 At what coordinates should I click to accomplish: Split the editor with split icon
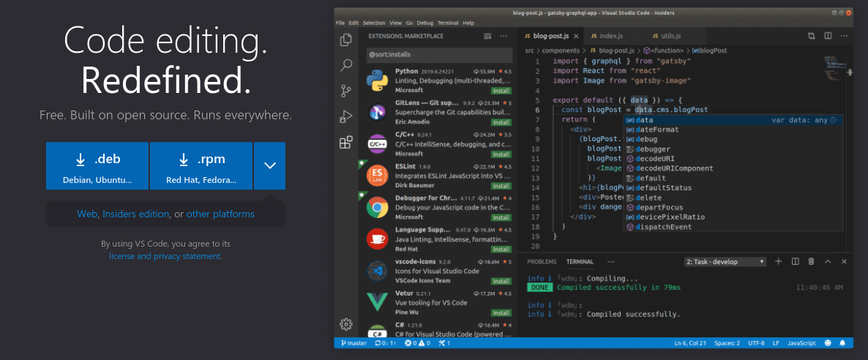[828, 36]
